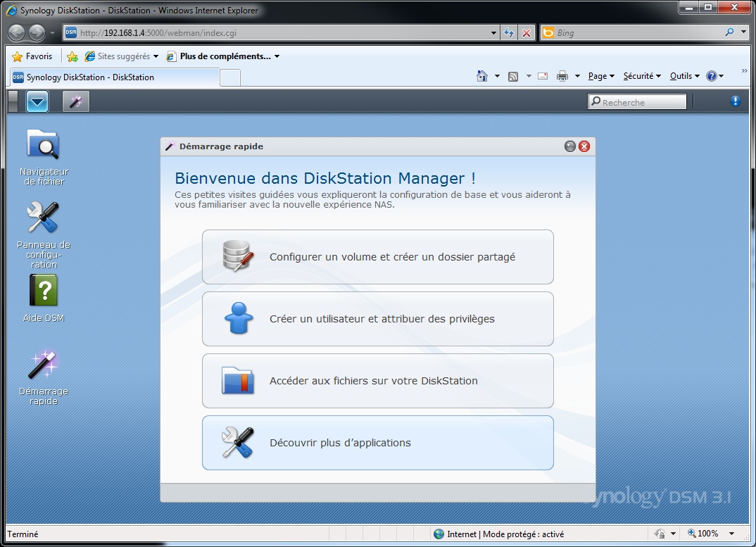Expand the RSS feeds dropdown arrow

tap(529, 76)
